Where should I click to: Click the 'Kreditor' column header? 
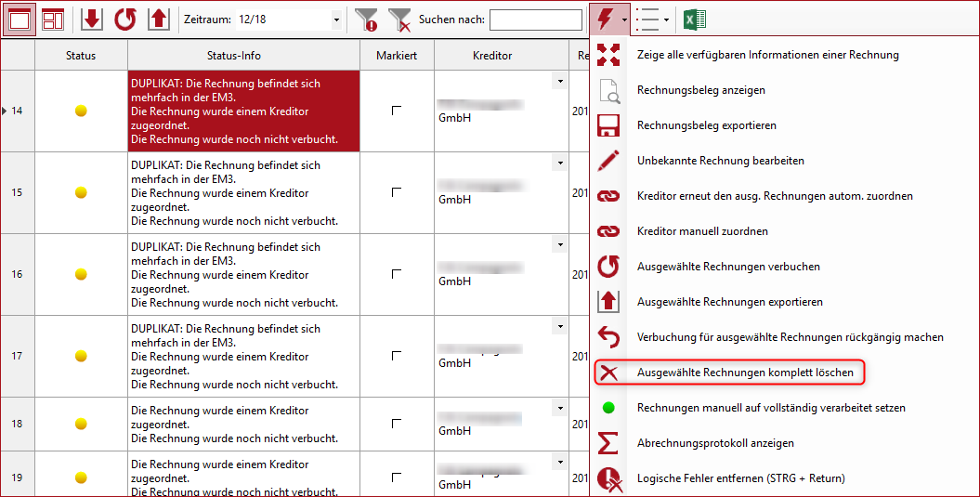coord(492,56)
